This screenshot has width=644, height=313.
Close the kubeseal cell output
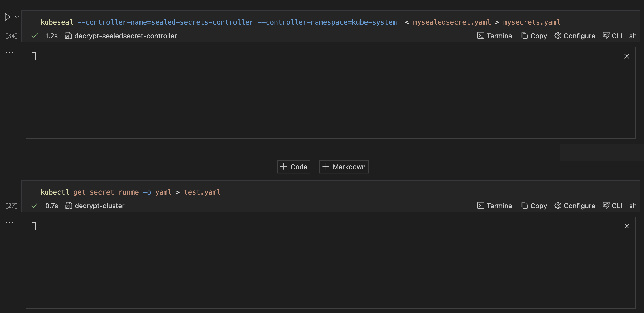pyautogui.click(x=627, y=56)
